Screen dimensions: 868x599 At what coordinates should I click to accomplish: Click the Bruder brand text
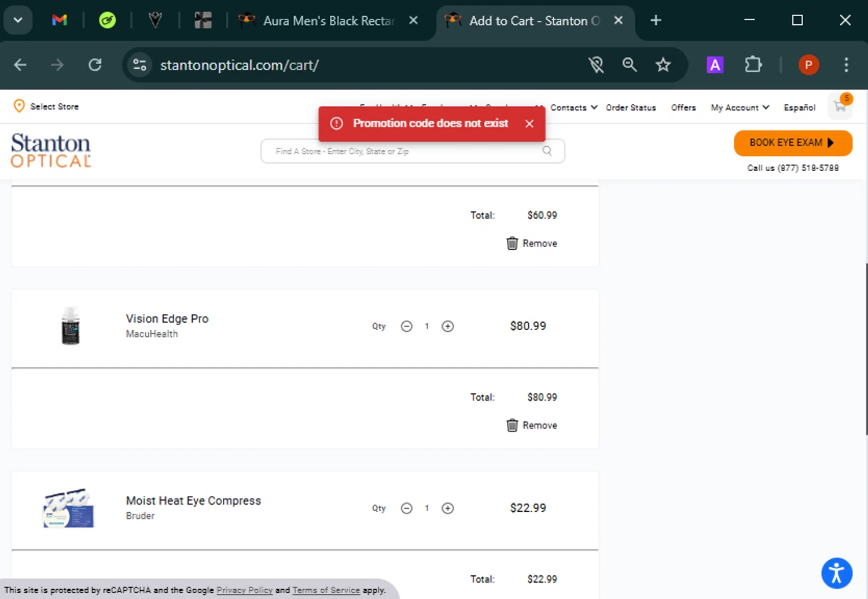click(x=140, y=516)
